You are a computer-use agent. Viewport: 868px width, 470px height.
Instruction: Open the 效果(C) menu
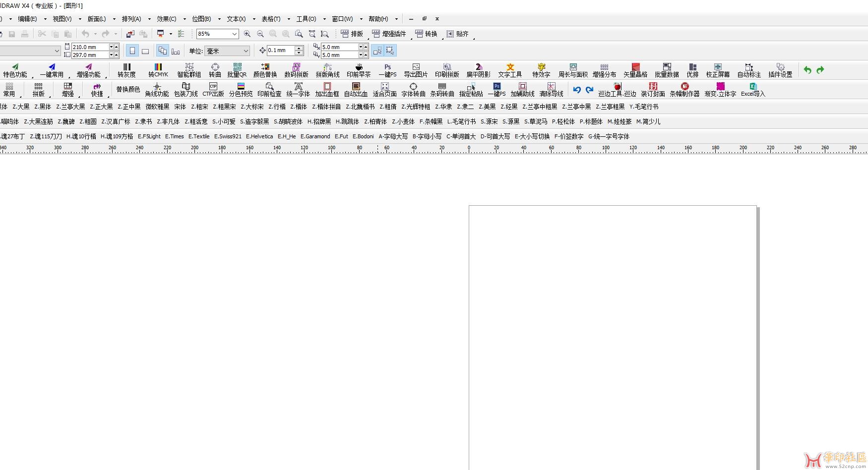point(166,19)
